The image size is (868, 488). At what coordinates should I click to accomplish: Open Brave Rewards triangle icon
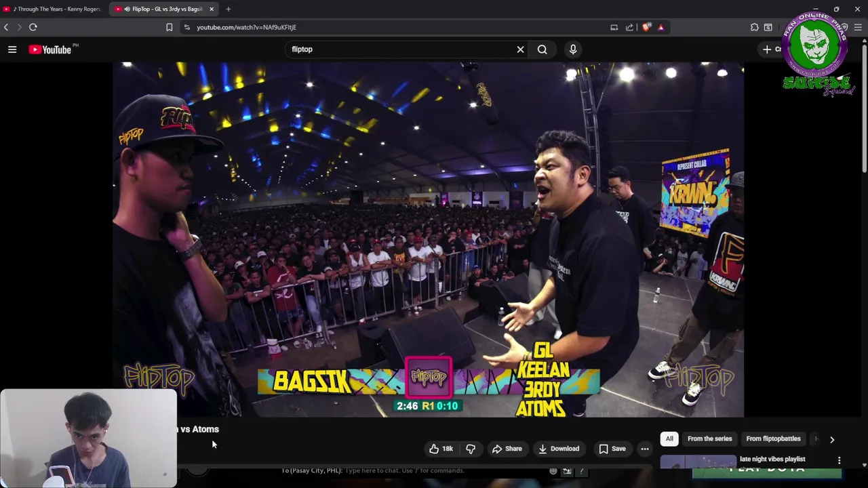(660, 27)
